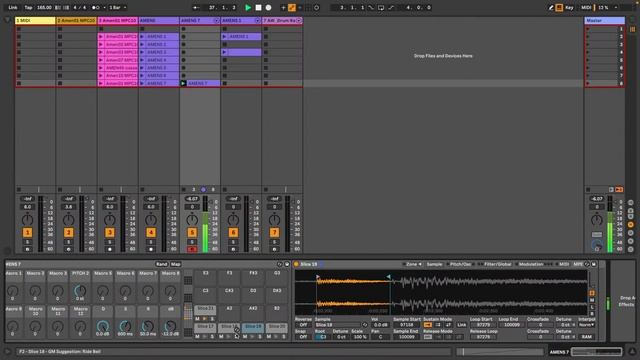The image size is (640, 360).
Task: Click the Sample Start value field
Action: (406, 325)
